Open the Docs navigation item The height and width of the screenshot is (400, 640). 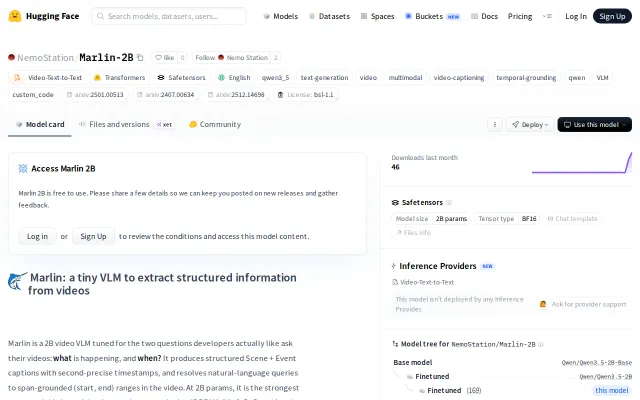(x=484, y=16)
